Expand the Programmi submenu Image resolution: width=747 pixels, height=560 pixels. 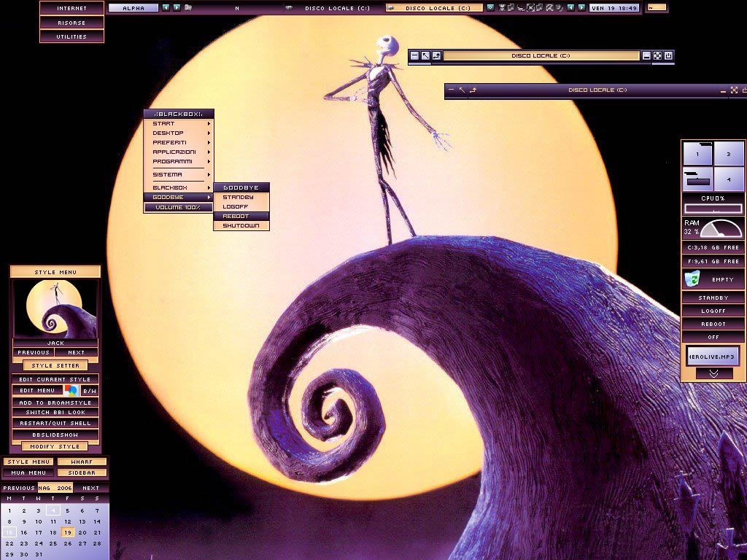[179, 162]
